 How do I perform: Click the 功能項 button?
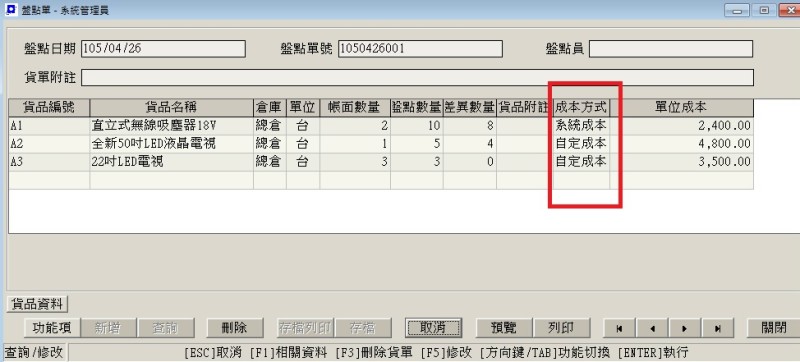(52, 327)
